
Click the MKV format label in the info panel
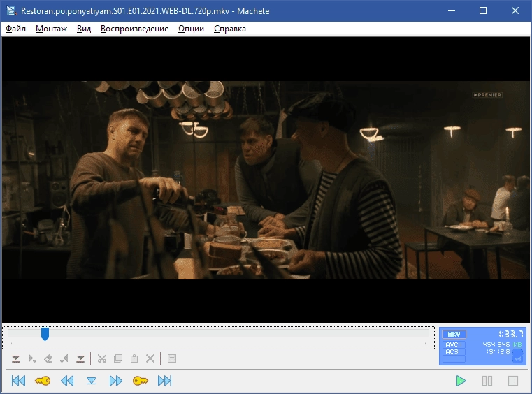click(454, 335)
